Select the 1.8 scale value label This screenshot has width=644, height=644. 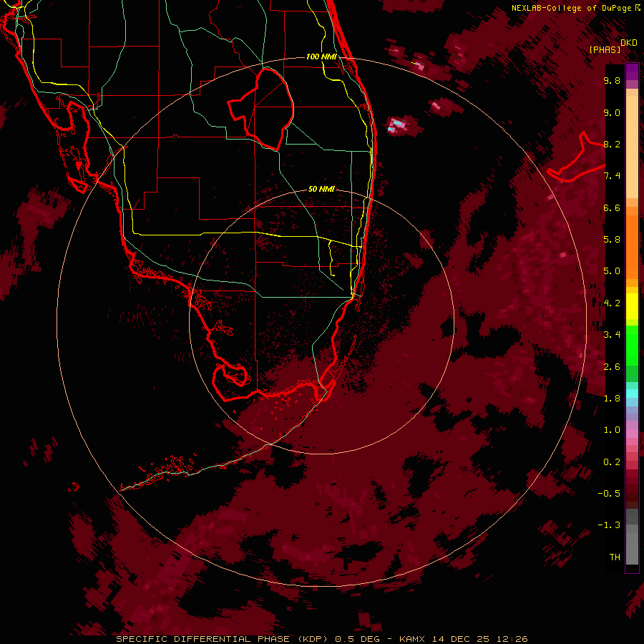point(612,399)
